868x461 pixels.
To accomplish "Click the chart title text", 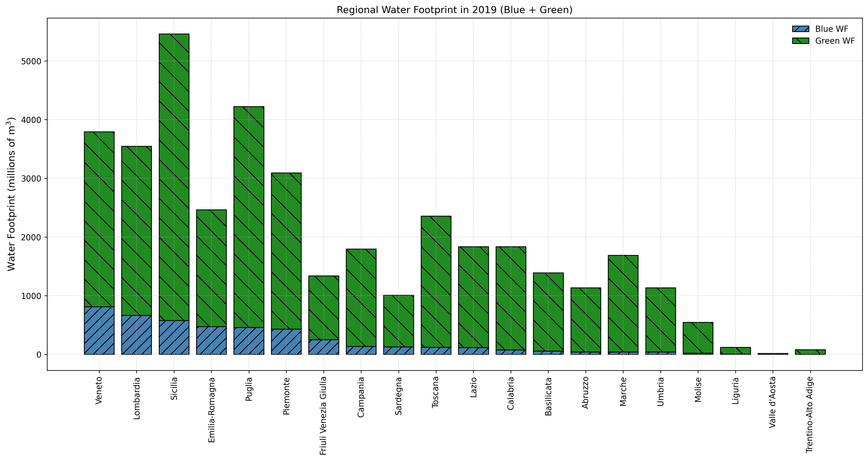I will pos(454,10).
